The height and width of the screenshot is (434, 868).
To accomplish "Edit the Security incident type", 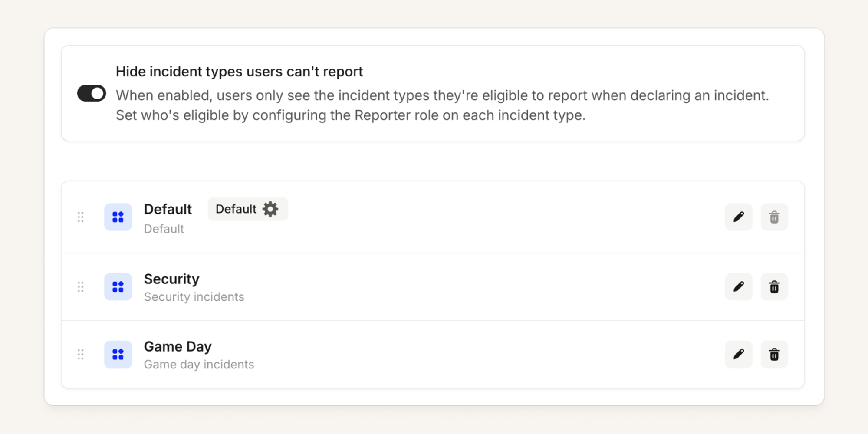I will tap(739, 287).
